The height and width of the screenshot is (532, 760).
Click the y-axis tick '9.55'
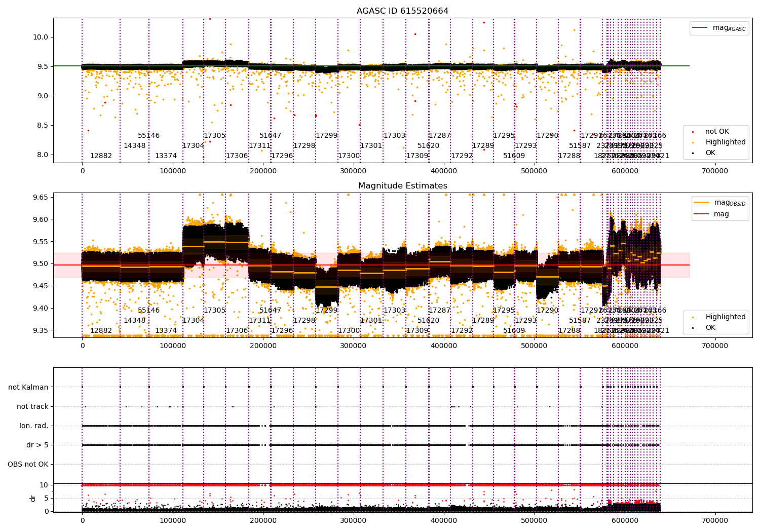click(x=41, y=242)
